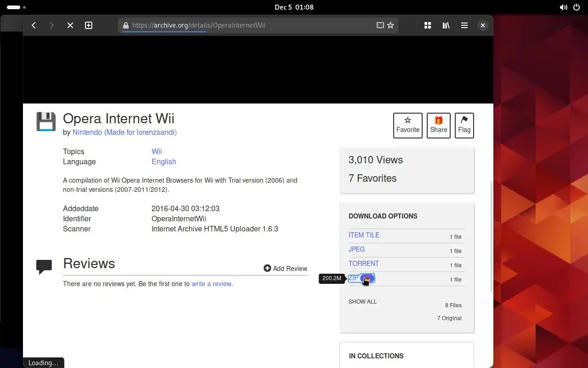
Task: Click the lock icon in address bar
Action: point(126,25)
